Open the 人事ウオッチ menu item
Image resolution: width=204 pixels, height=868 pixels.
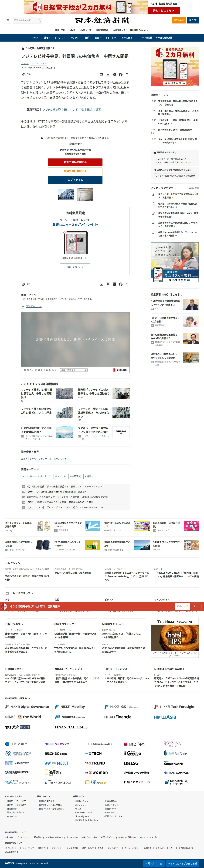[x=119, y=30]
